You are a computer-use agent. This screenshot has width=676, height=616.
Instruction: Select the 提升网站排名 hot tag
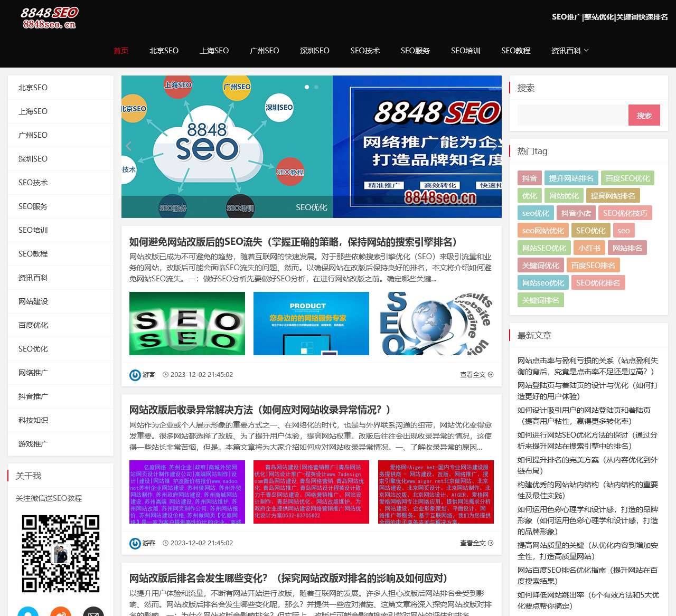tap(571, 178)
